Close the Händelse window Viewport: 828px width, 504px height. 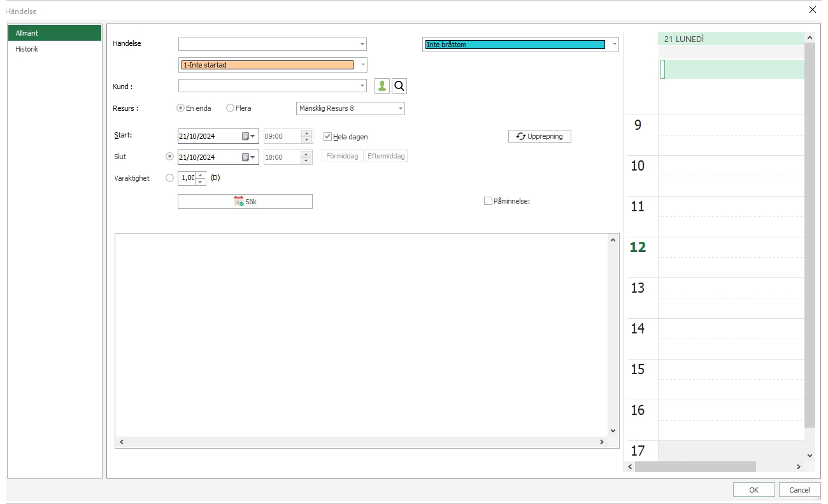click(x=812, y=10)
